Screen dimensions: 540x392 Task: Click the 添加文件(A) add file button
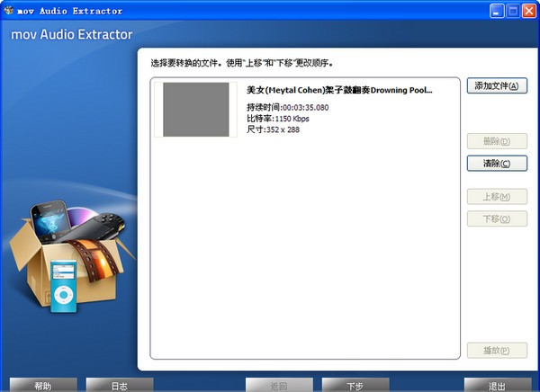[x=497, y=85]
